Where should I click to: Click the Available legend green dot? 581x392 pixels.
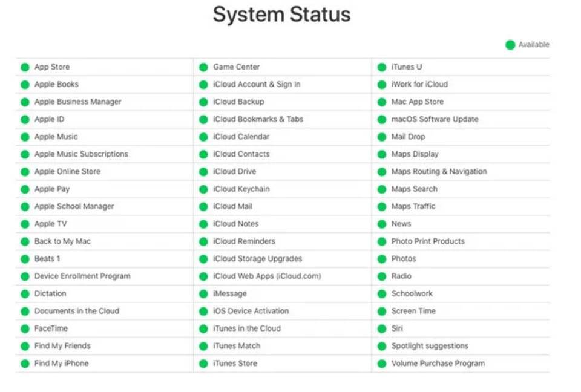point(510,45)
